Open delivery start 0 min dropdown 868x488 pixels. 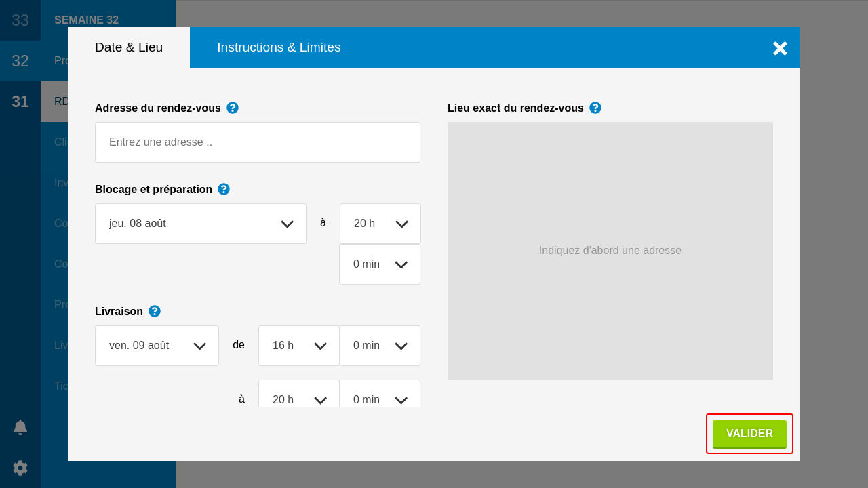coord(379,346)
